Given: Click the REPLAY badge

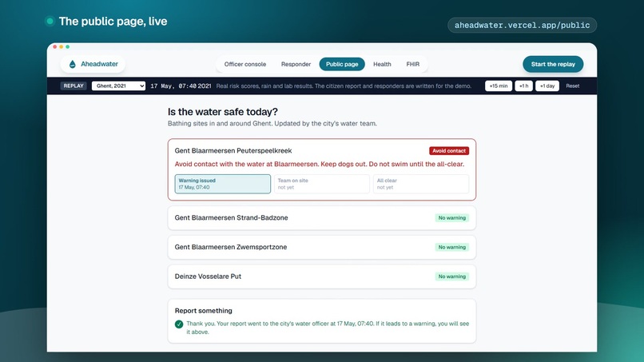Looking at the screenshot, I should (x=74, y=86).
